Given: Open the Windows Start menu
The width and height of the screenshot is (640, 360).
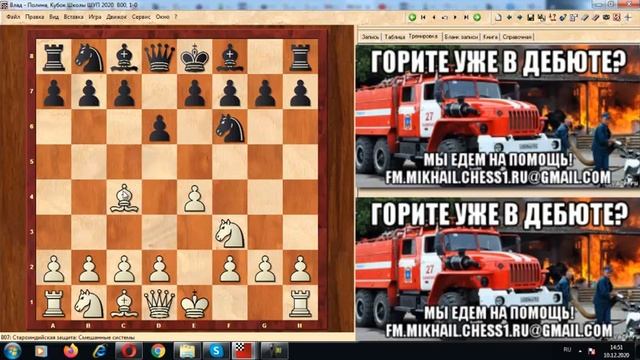Looking at the screenshot, I should [12, 351].
